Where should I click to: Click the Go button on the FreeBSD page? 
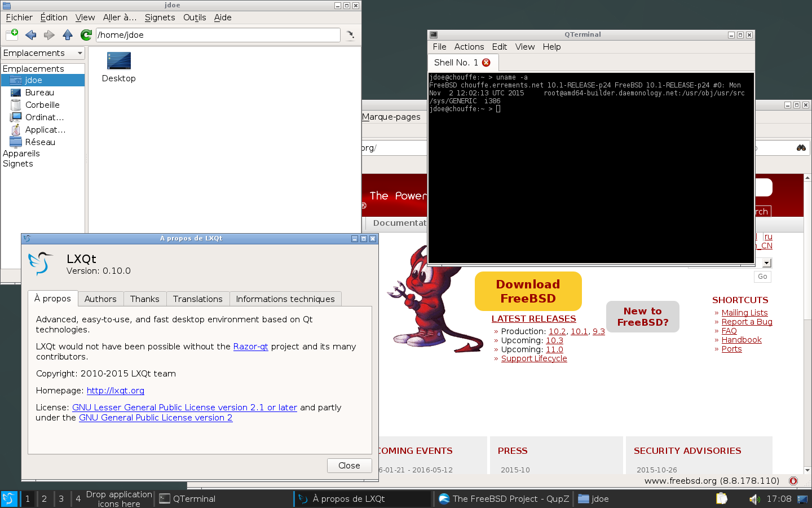pyautogui.click(x=762, y=277)
